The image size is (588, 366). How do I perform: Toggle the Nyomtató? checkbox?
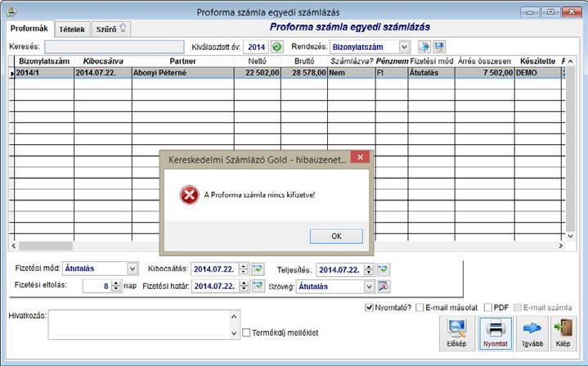(x=370, y=307)
